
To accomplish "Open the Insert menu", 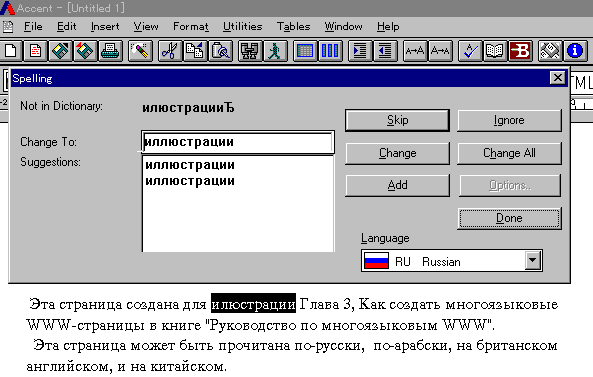I will 105,26.
